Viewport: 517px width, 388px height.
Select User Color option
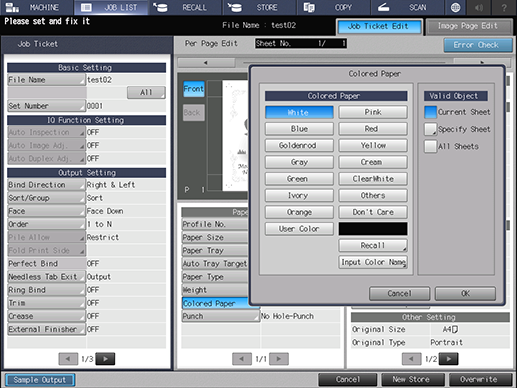(x=299, y=229)
